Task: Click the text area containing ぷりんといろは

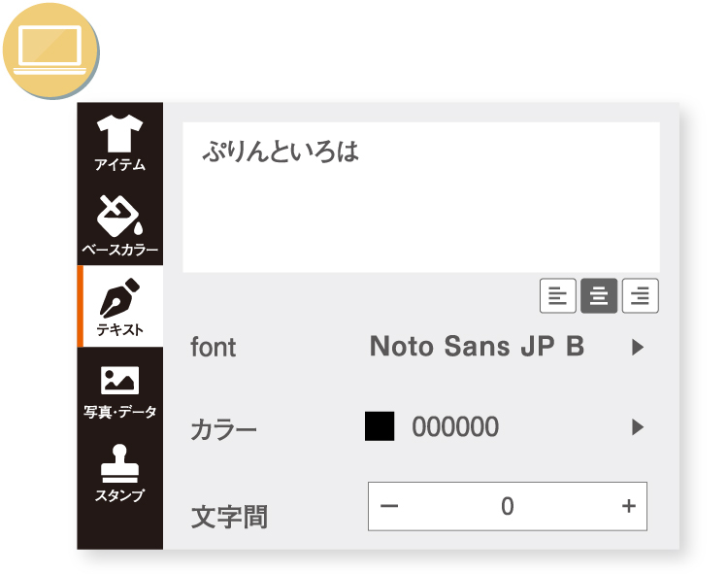Action: pos(421,197)
